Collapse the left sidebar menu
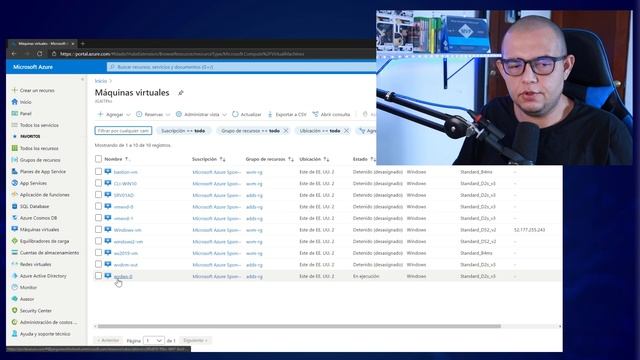 (82, 80)
